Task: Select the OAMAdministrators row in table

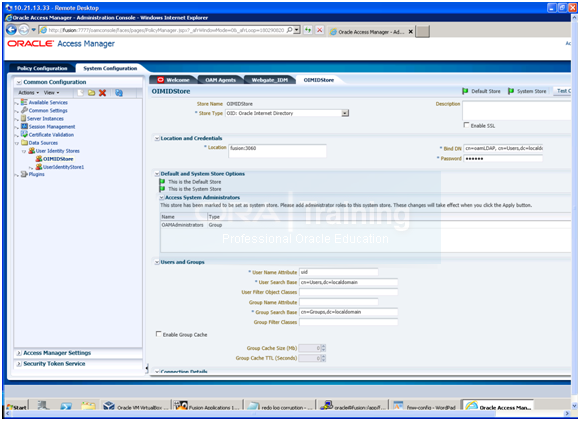Action: pyautogui.click(x=365, y=225)
